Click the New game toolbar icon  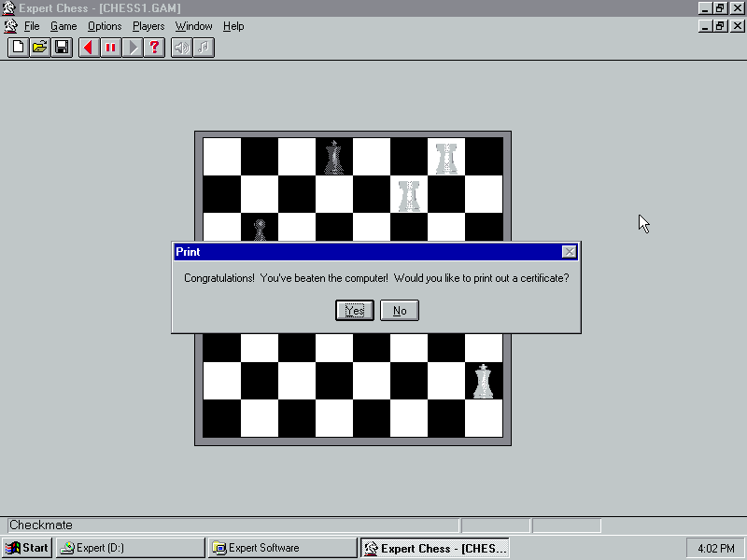click(18, 48)
